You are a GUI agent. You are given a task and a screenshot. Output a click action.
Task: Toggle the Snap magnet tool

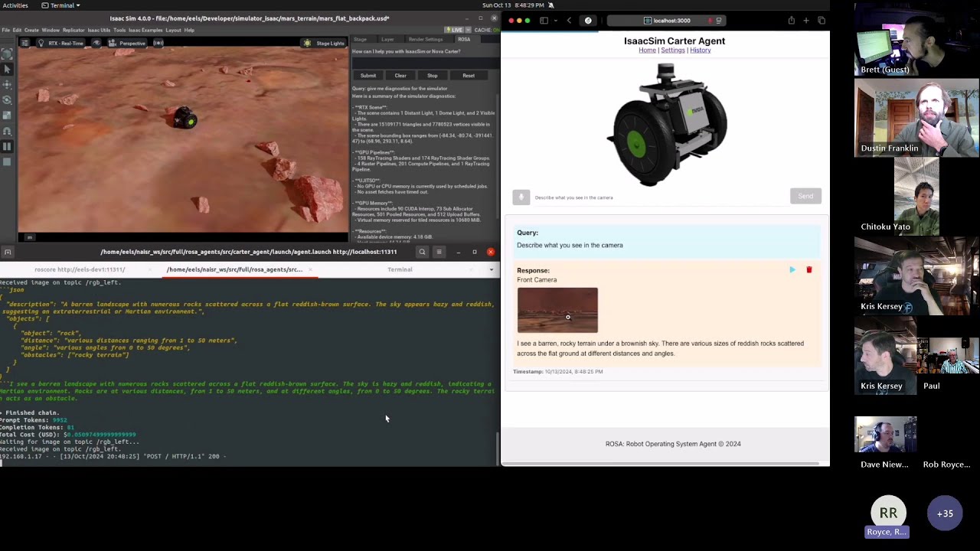[7, 131]
